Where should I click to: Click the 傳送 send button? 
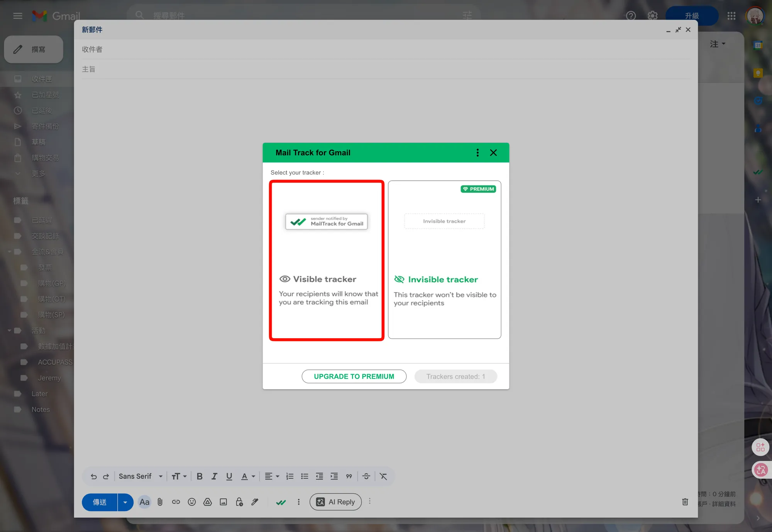[100, 502]
